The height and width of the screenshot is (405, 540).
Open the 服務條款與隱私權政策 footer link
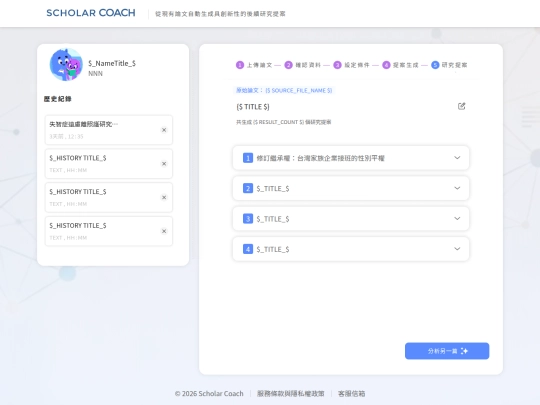click(291, 393)
